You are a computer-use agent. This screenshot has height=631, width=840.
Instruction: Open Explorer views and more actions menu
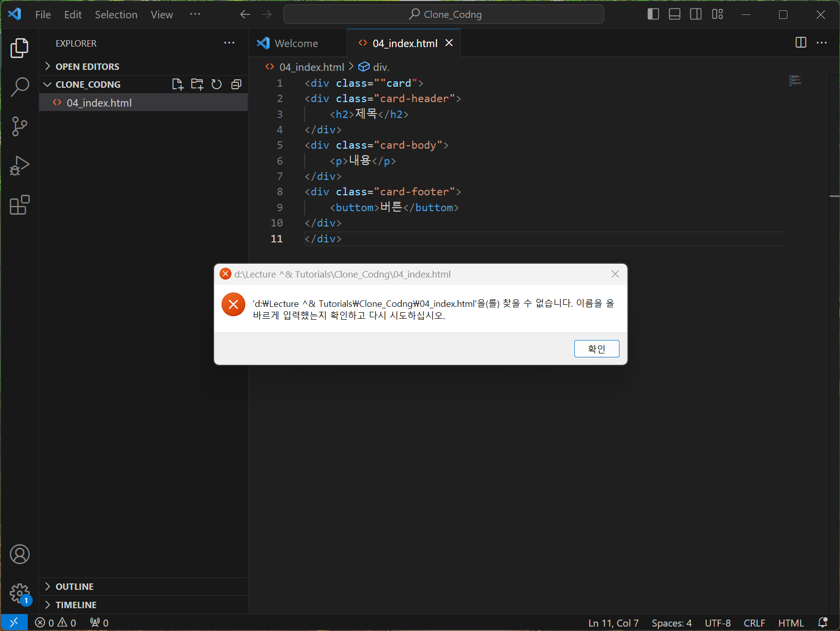pos(229,43)
